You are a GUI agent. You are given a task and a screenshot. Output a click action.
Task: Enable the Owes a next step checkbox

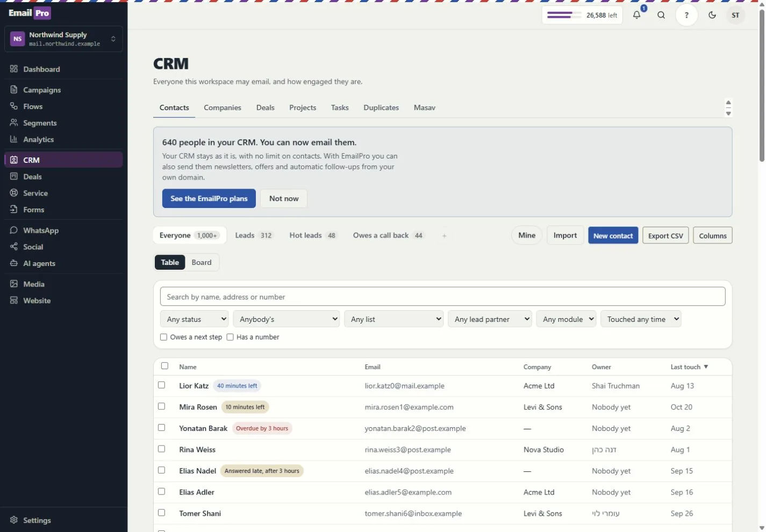click(x=164, y=337)
